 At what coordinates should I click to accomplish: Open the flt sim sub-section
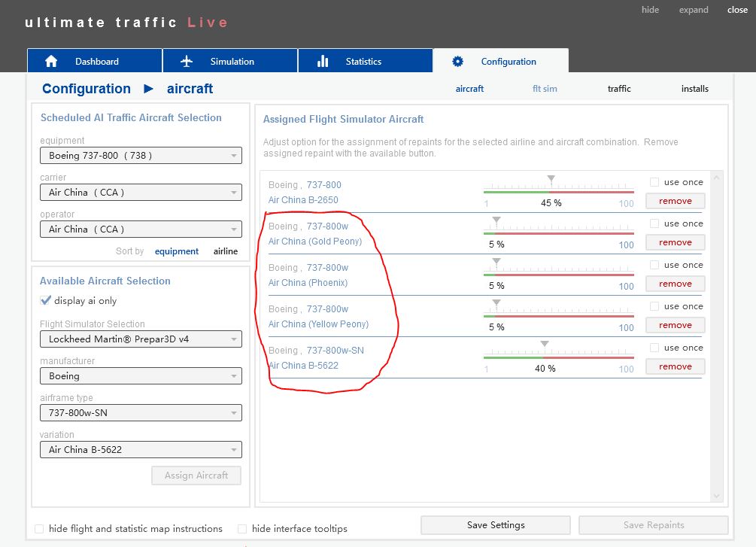click(545, 89)
